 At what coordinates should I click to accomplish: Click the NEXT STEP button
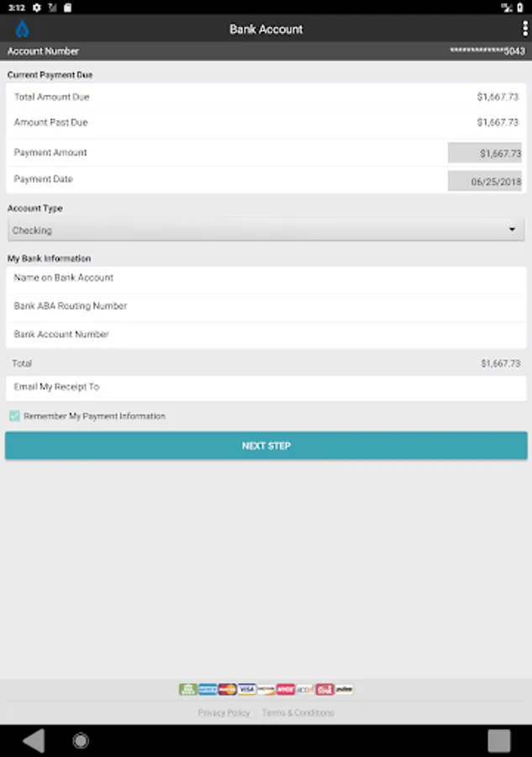(266, 446)
